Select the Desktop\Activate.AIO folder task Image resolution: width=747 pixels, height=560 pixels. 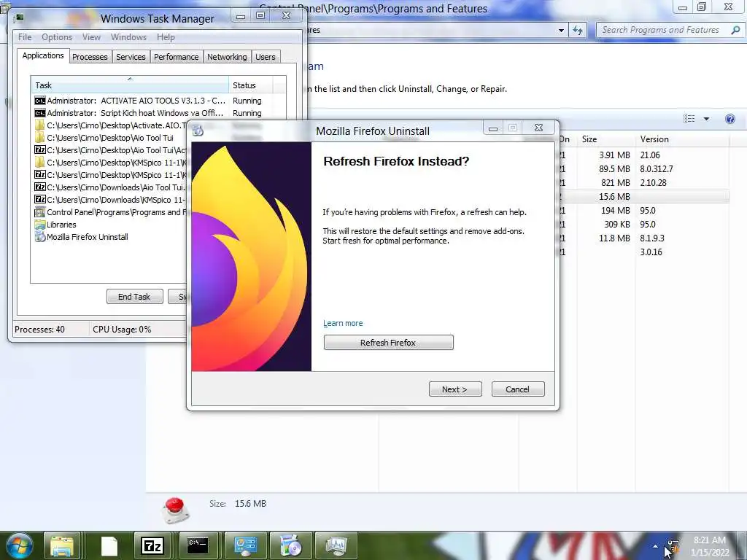coord(109,125)
